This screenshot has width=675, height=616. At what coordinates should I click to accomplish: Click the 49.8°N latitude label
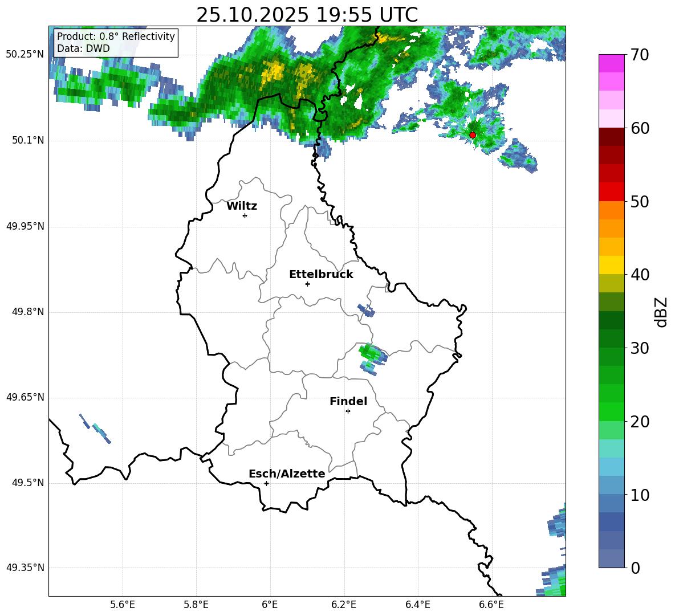click(x=29, y=312)
